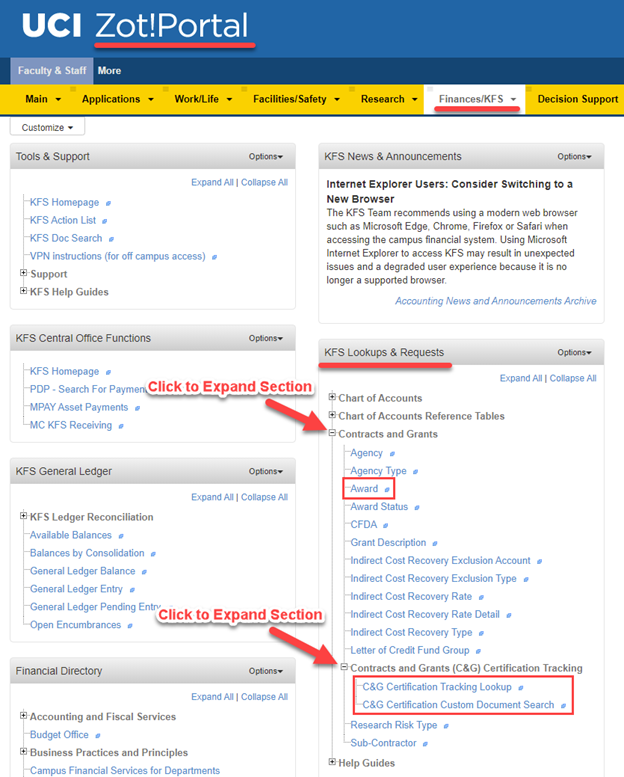The width and height of the screenshot is (624, 777).
Task: Click external-link icon beside C&G Certification Custom Document Search
Action: coord(563,705)
